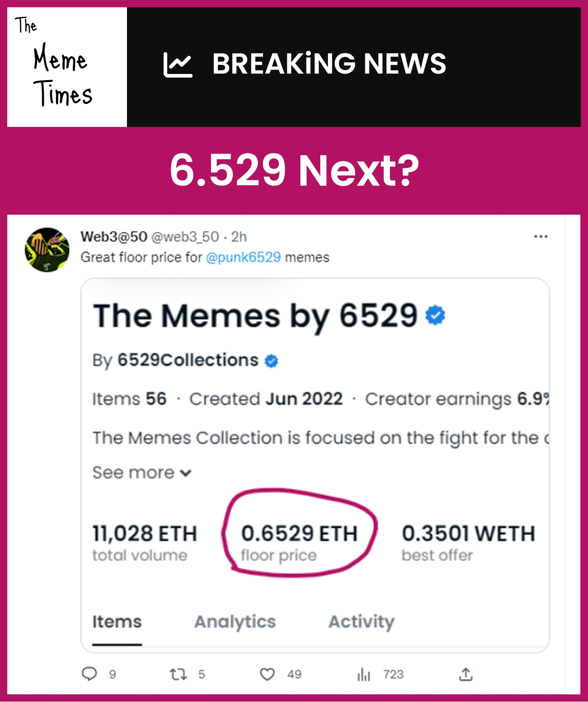
Task: Click the verified checkmark beside 6529Collections
Action: click(x=271, y=360)
